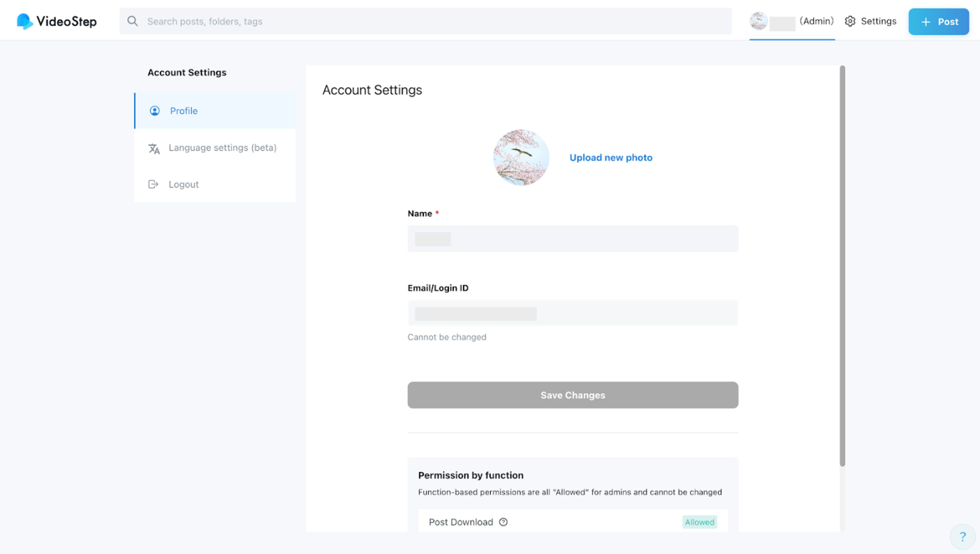The image size is (980, 554).
Task: Click the Settings gear icon
Action: (x=850, y=21)
